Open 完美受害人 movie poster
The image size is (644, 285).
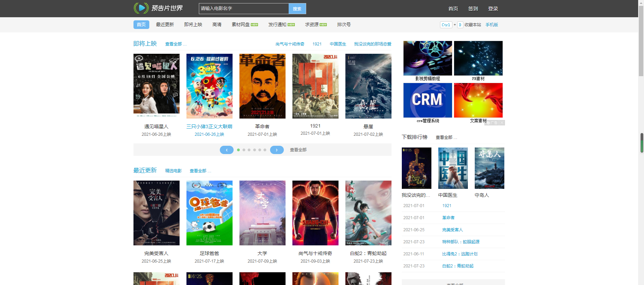tap(157, 213)
